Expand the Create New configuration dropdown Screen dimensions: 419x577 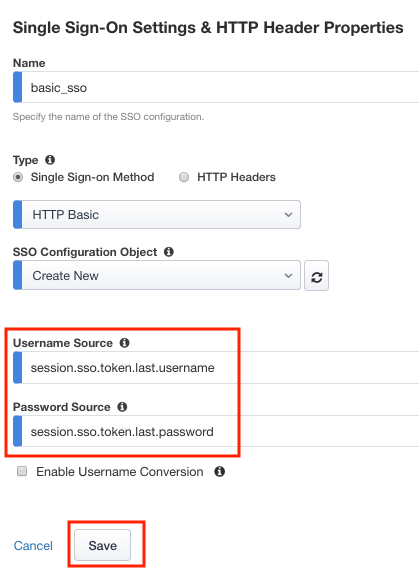point(157,276)
